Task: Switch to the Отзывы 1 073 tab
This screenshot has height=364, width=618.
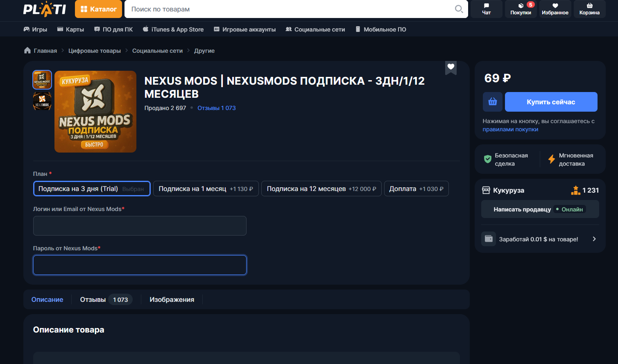Action: click(106, 300)
